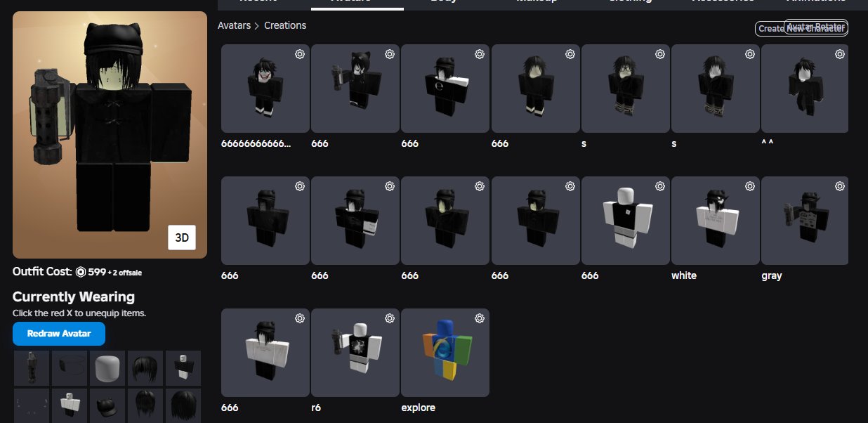868x423 pixels.
Task: Equip the "explore" colorful blocky outfit
Action: [x=445, y=353]
